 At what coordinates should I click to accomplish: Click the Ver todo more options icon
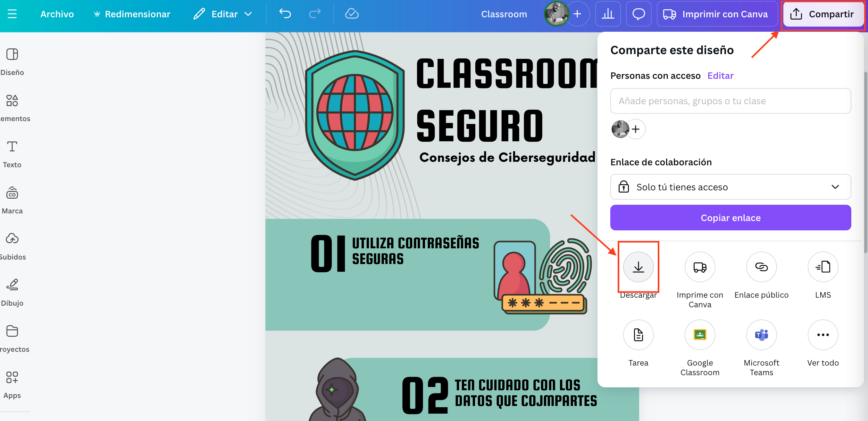(822, 335)
